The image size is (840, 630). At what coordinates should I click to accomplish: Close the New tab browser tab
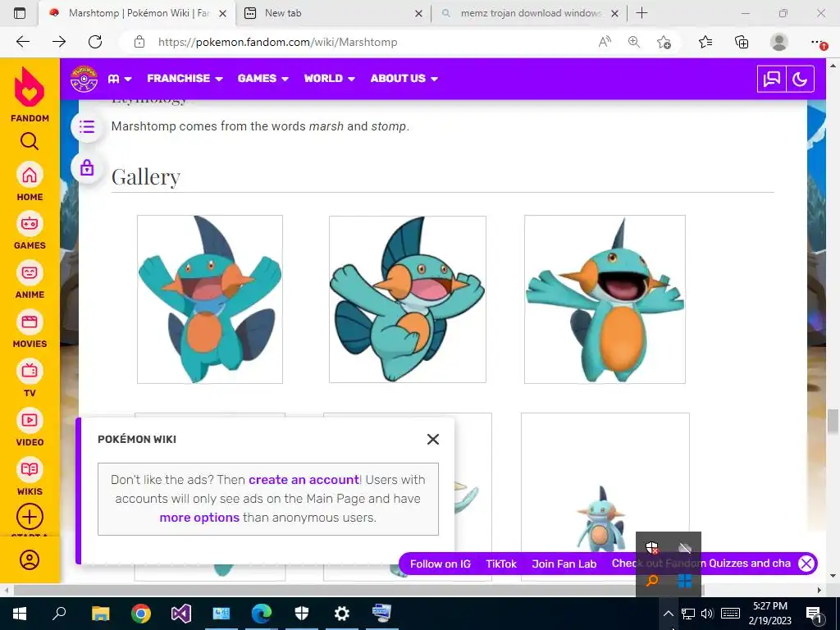pos(418,13)
